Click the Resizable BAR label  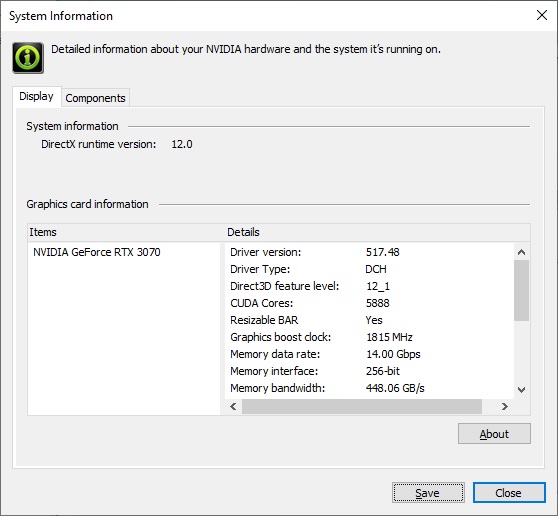pos(264,320)
